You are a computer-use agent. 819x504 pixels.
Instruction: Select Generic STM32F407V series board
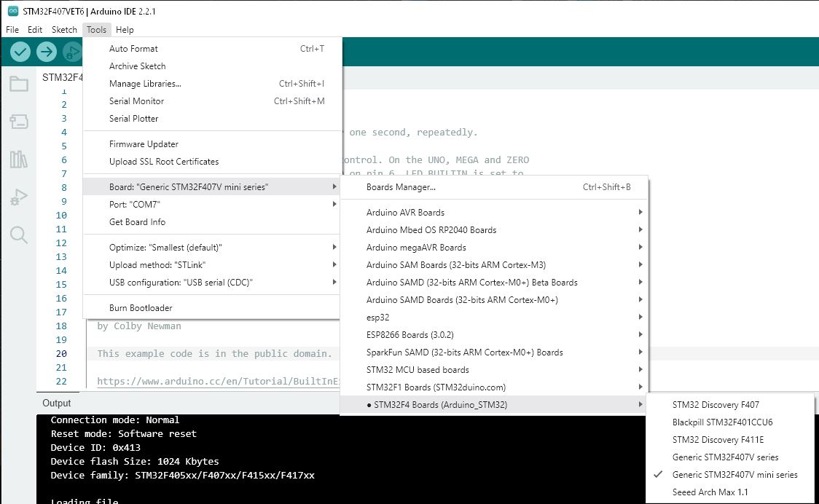click(x=730, y=457)
